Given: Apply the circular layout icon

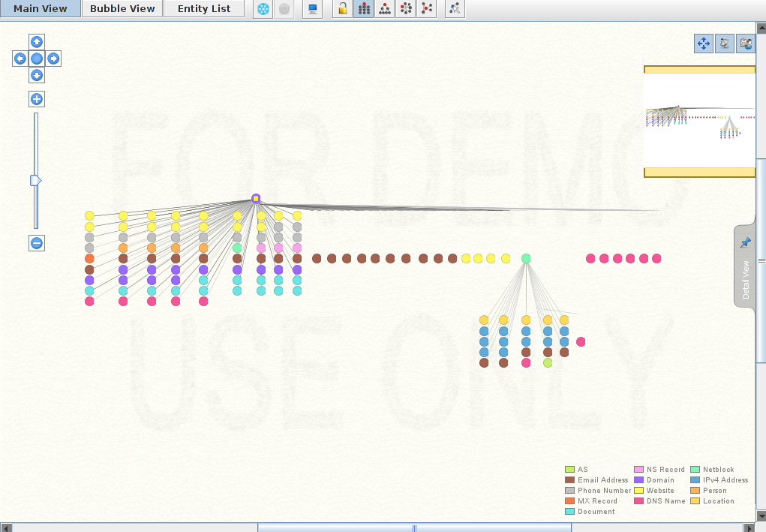Looking at the screenshot, I should (x=406, y=9).
